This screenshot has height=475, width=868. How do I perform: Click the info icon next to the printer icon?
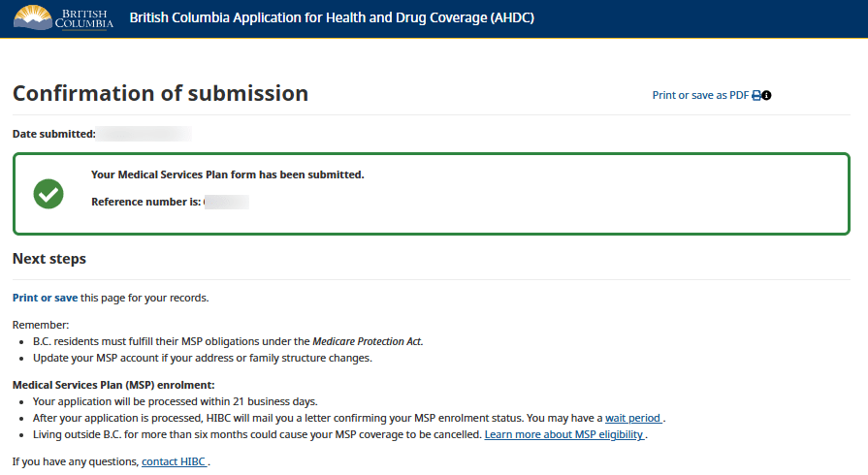(x=767, y=95)
